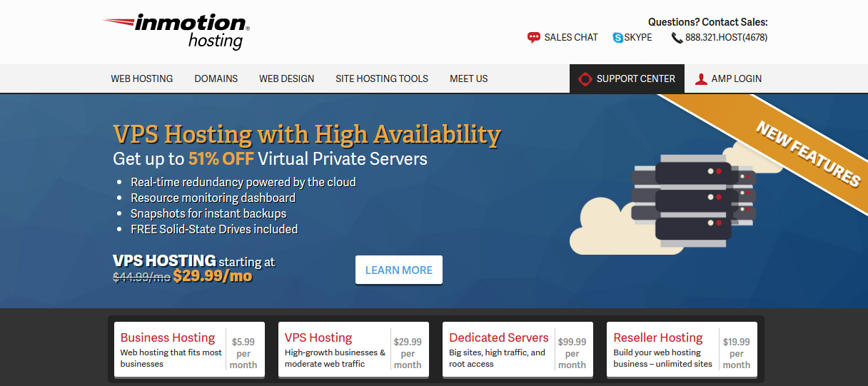Click the Snapshots for instant backups bullet
The image size is (868, 386).
coord(208,213)
